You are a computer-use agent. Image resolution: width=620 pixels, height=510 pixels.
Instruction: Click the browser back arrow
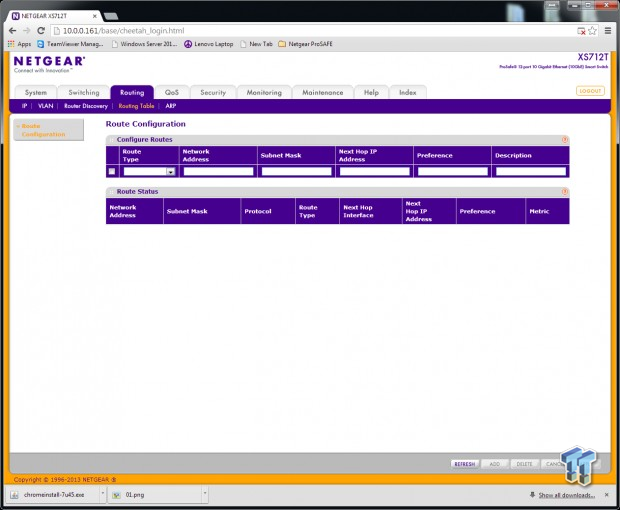[x=13, y=31]
